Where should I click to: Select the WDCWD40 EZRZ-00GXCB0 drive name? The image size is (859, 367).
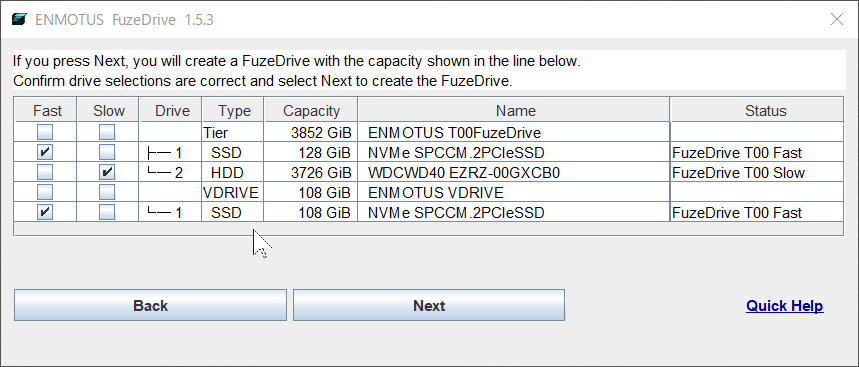coord(464,173)
